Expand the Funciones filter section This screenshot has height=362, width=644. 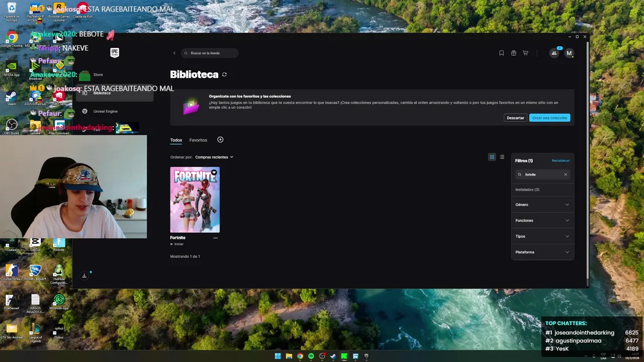point(542,220)
